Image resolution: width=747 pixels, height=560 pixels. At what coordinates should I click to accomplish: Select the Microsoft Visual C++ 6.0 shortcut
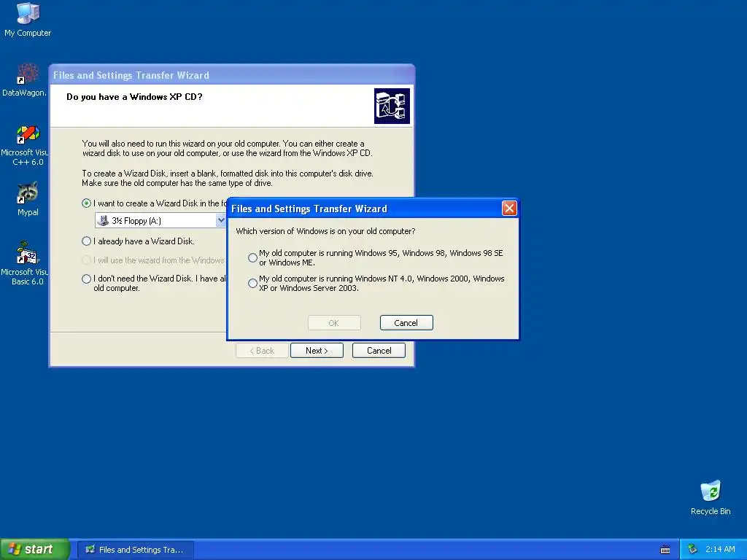click(27, 145)
